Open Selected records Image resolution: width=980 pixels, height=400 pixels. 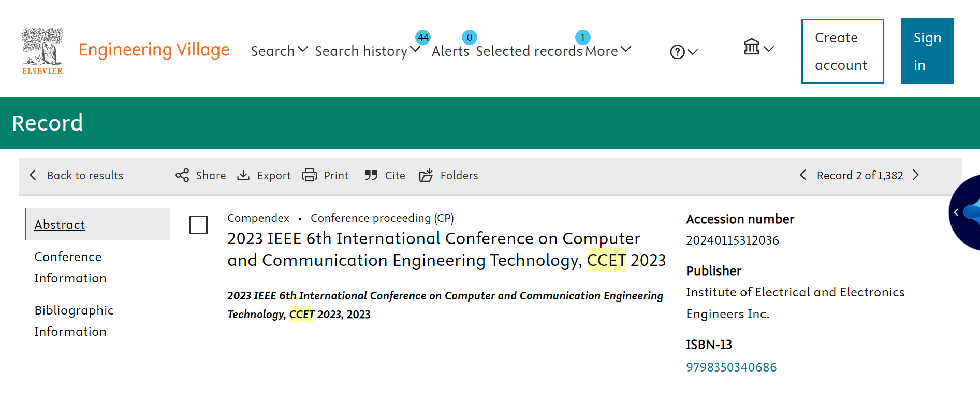click(x=529, y=51)
